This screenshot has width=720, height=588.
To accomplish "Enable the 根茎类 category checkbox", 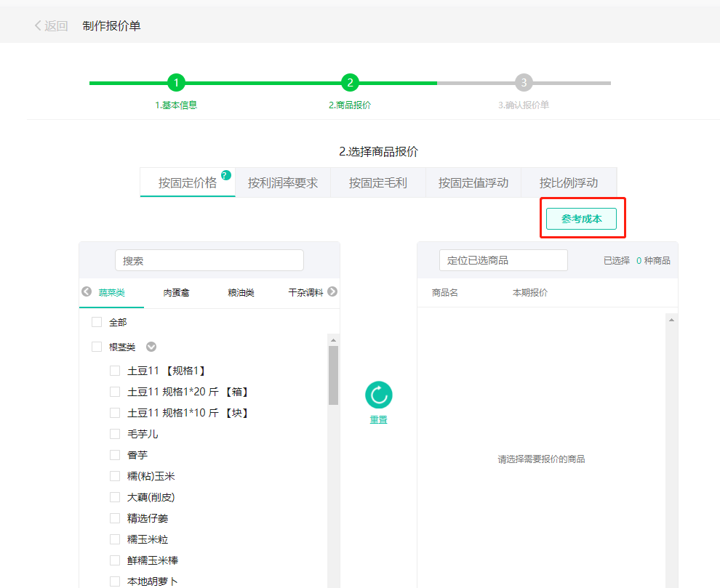I will [x=95, y=347].
